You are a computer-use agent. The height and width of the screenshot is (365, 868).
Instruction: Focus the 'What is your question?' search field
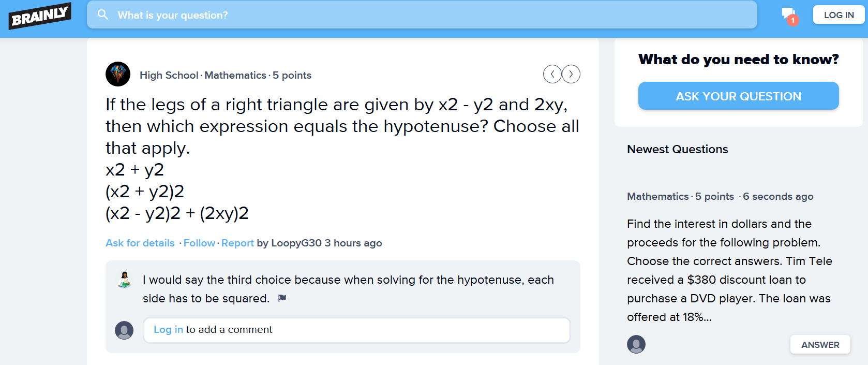pyautogui.click(x=422, y=14)
